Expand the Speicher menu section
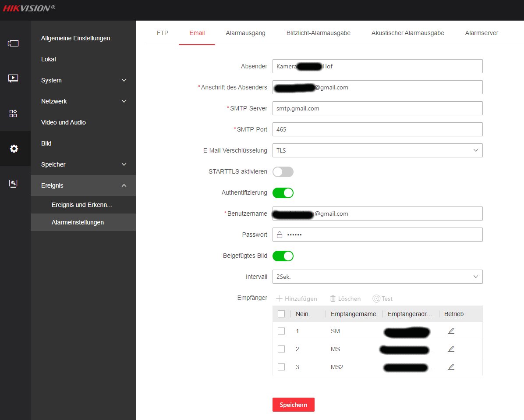The height and width of the screenshot is (420, 524). [x=83, y=164]
